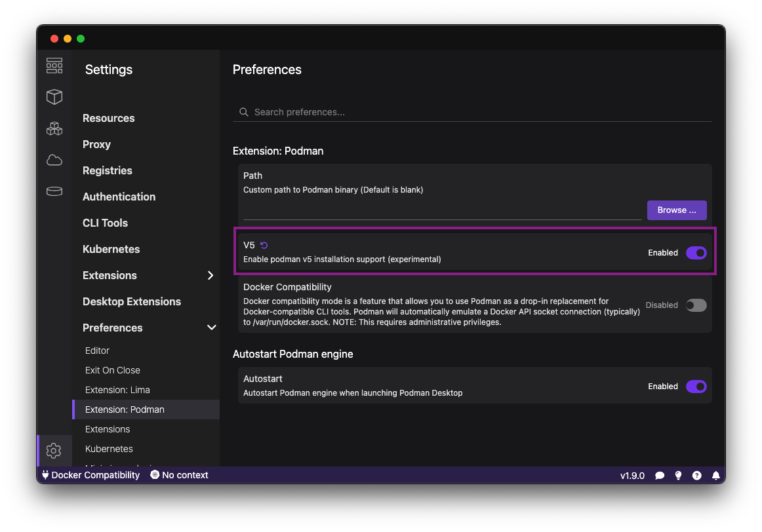This screenshot has height=532, width=762.
Task: Open the feedback speech bubble icon
Action: point(660,475)
